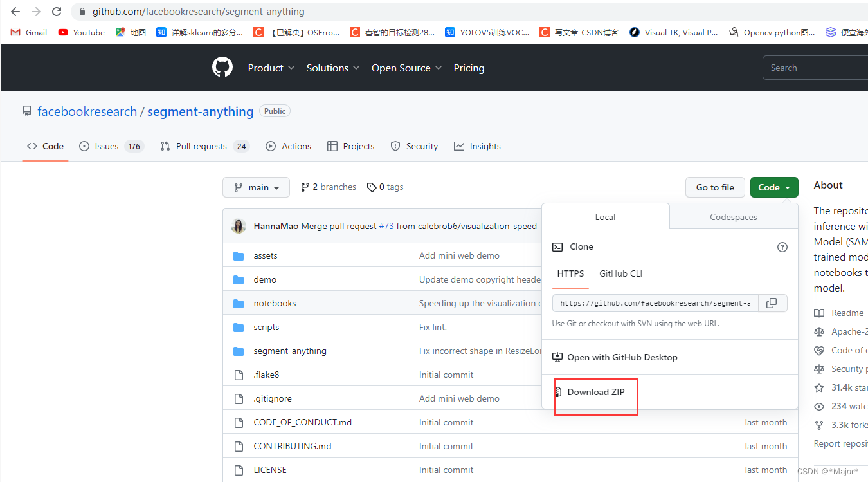Click the star icon near 31.4k
The image size is (868, 482).
pyautogui.click(x=819, y=388)
